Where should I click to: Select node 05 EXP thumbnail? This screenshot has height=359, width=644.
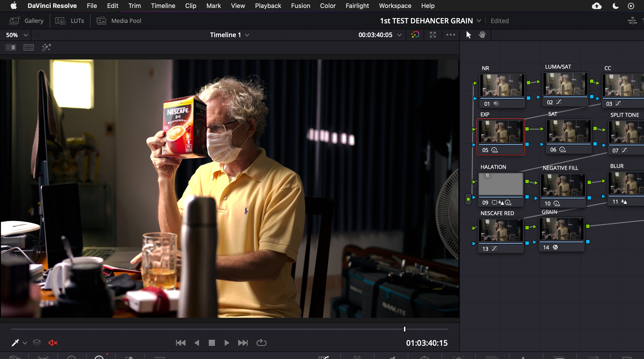pos(501,131)
